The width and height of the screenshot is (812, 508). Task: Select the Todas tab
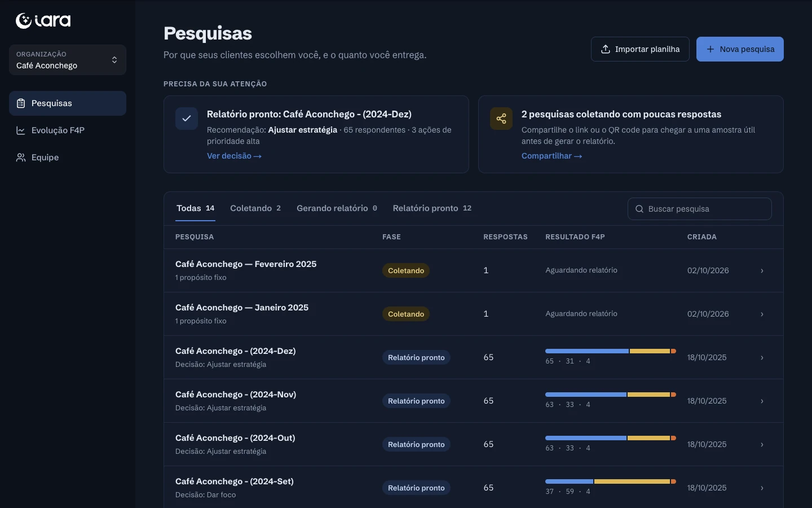196,208
